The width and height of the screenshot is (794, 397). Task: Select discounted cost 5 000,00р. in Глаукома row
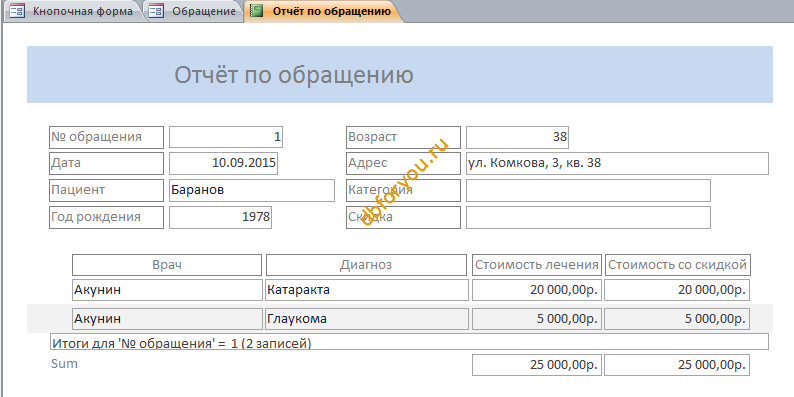pos(677,319)
